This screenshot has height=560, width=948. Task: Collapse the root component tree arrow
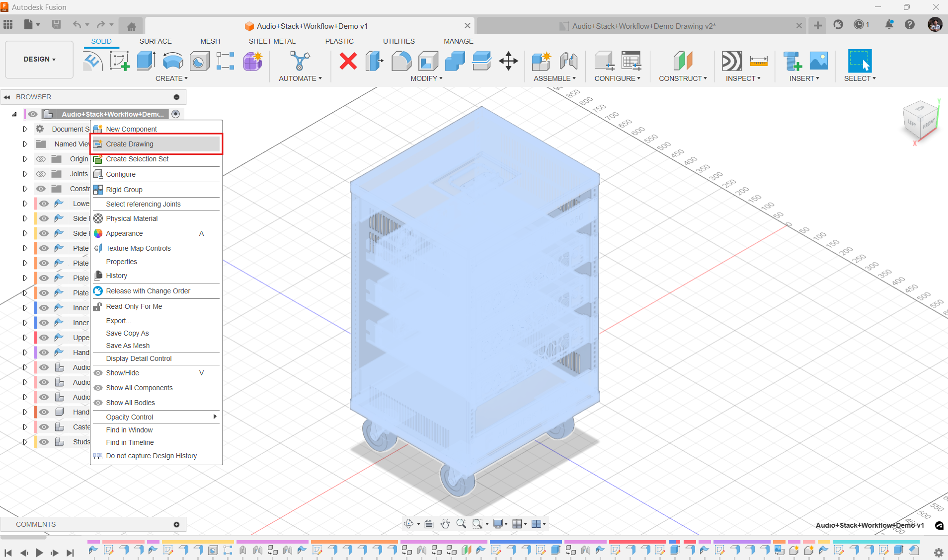(14, 114)
